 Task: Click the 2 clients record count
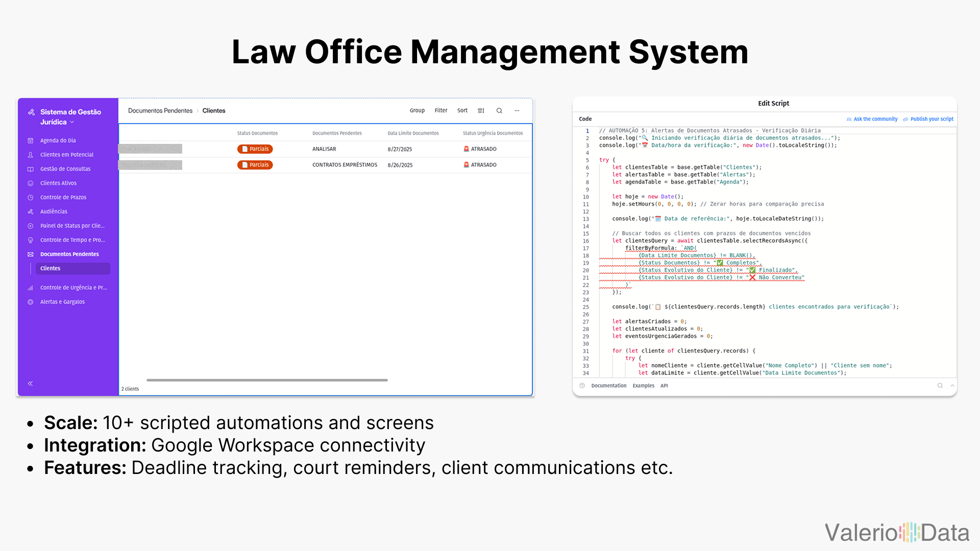coord(130,389)
